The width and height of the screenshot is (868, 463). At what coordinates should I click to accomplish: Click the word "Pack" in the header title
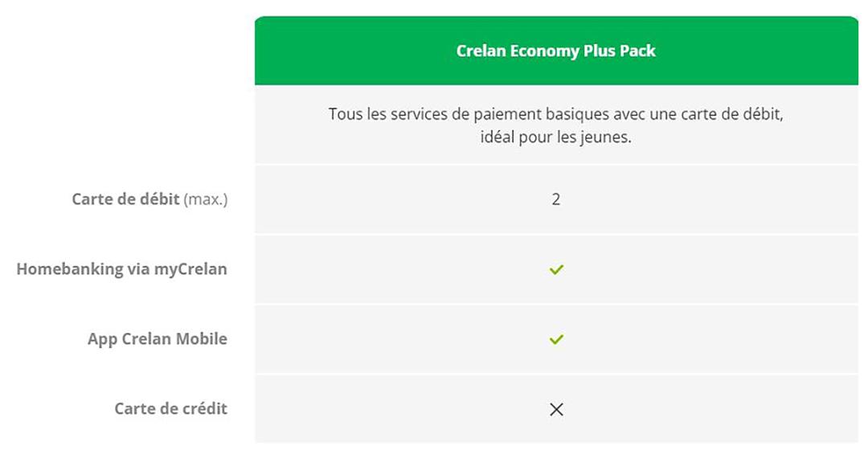(639, 51)
